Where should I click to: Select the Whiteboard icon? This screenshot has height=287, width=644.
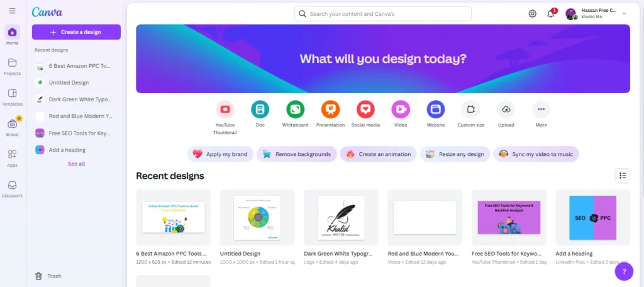pyautogui.click(x=296, y=110)
